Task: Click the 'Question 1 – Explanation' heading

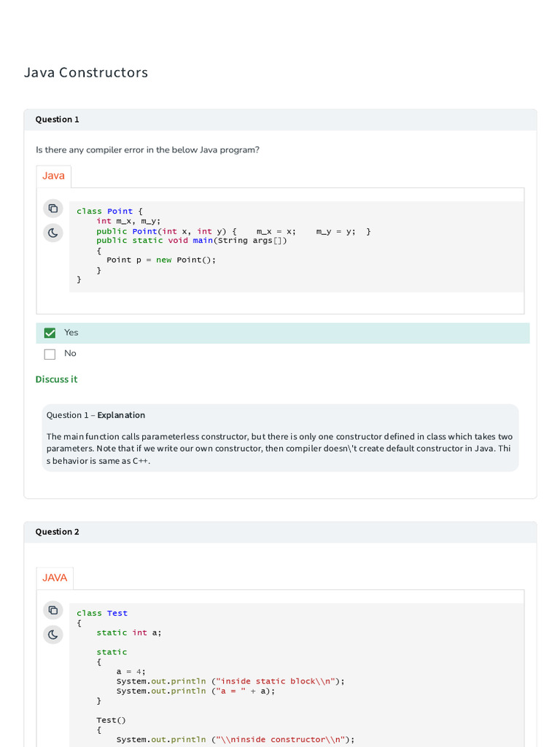Action: tap(96, 415)
